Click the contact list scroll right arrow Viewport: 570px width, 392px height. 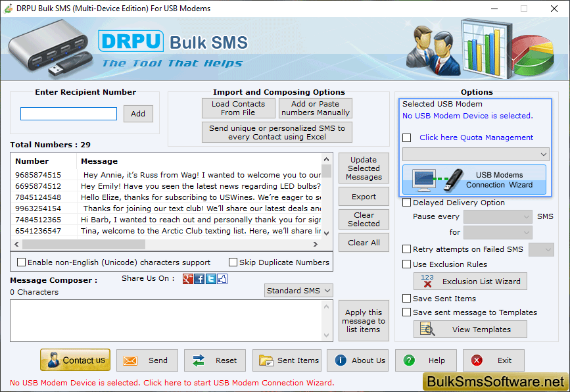[315, 245]
